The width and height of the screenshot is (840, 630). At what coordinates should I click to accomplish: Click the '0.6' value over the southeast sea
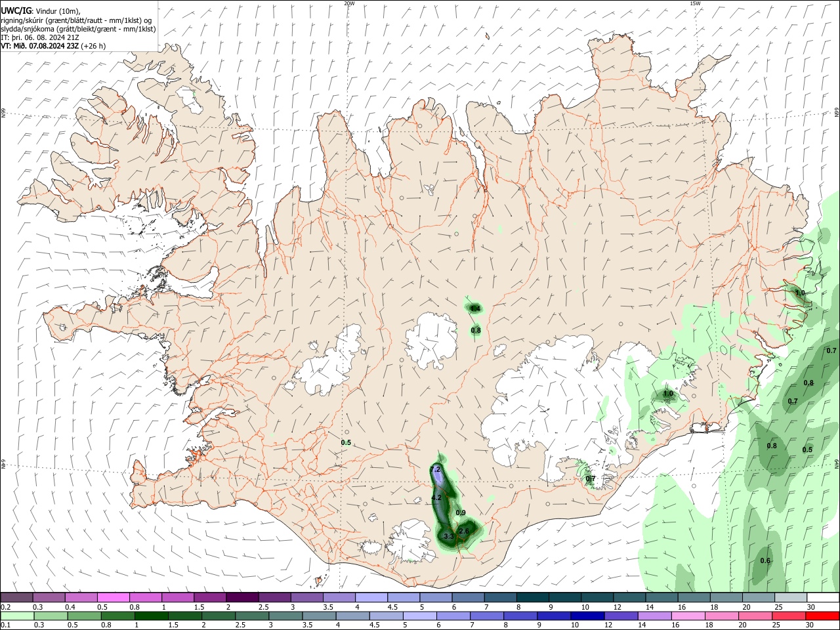tap(765, 560)
